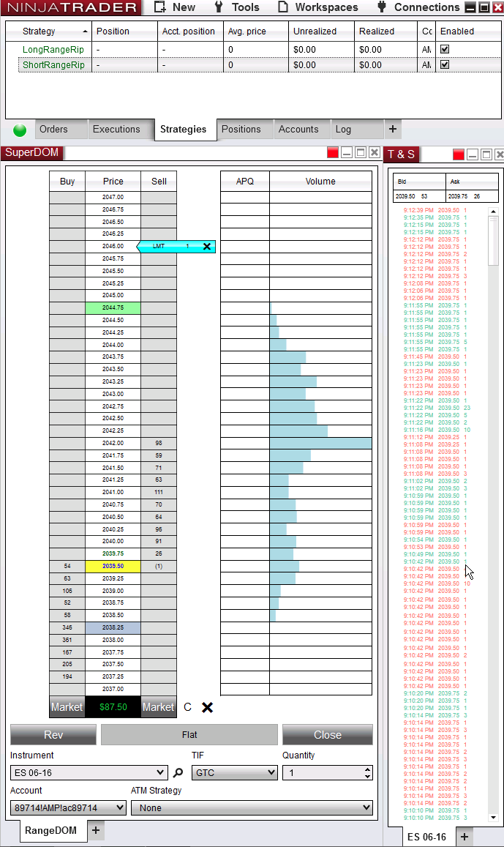Click the red square in T&S title bar
The height and width of the screenshot is (847, 504).
click(x=459, y=155)
